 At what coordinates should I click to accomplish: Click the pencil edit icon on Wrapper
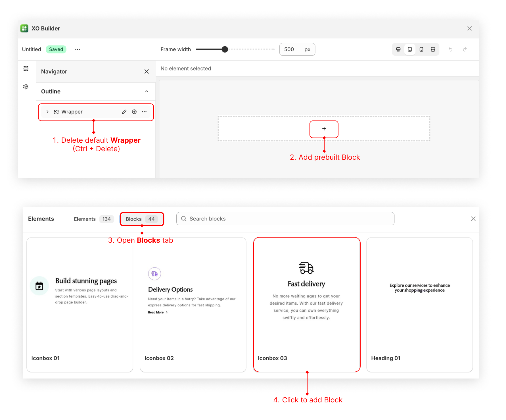[124, 112]
